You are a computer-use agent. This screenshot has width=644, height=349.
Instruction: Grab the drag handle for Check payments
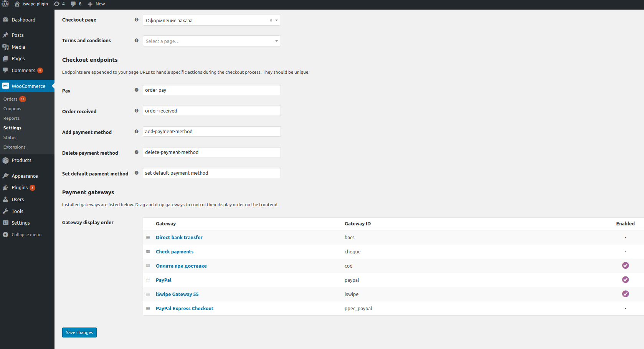click(x=148, y=252)
